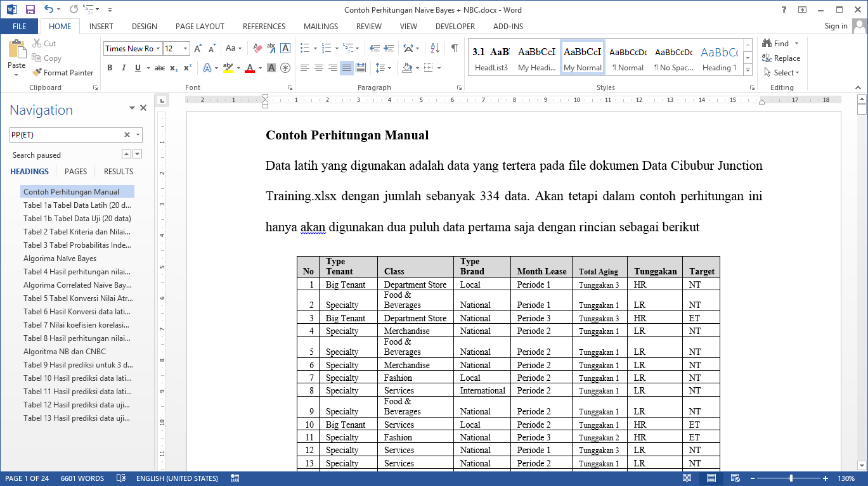Click the Navigation search input field
This screenshot has width=868, height=486.
click(66, 134)
